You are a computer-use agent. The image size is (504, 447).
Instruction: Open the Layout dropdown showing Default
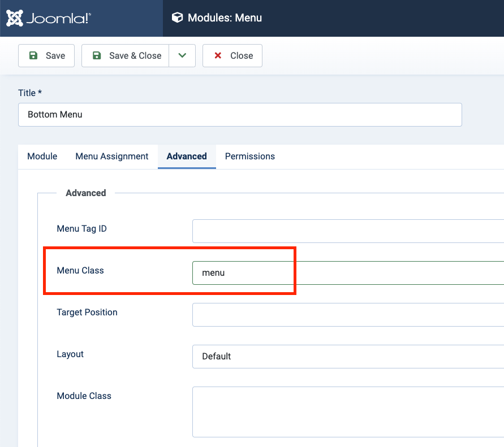347,357
